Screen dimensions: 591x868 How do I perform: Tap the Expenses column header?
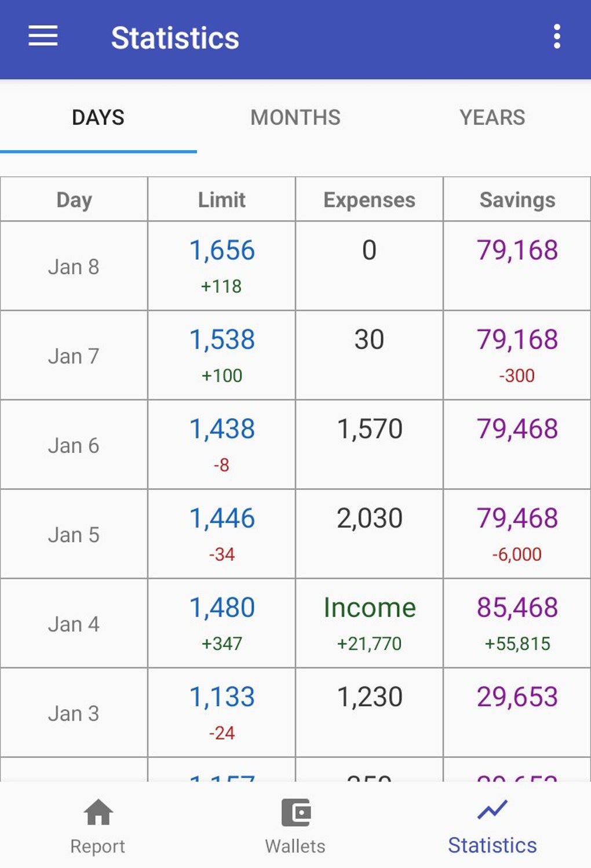coord(369,199)
